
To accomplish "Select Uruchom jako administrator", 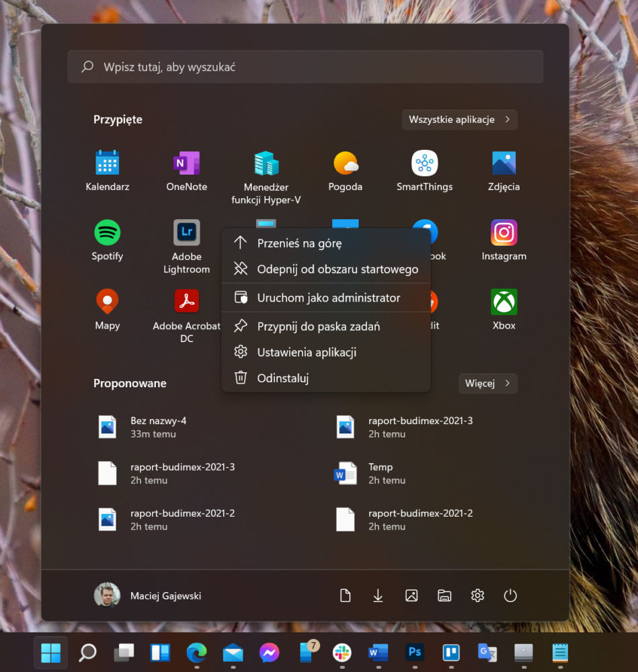I will tap(326, 298).
